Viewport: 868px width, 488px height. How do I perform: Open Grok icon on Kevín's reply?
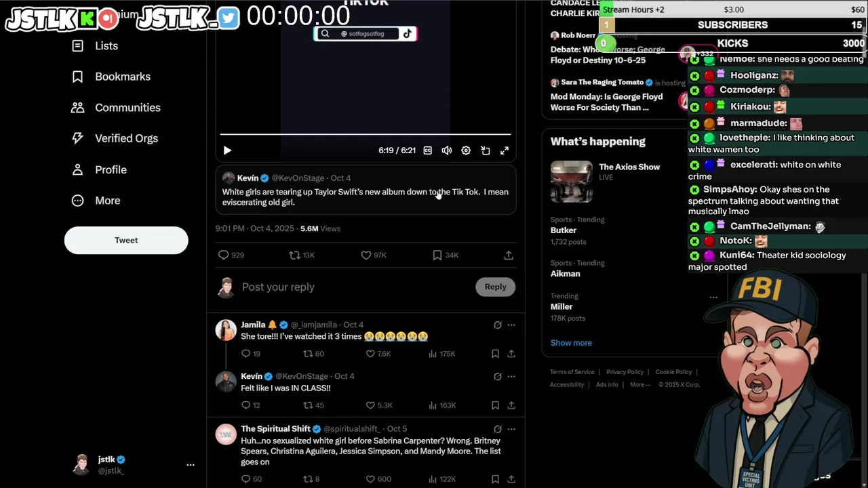click(x=498, y=377)
